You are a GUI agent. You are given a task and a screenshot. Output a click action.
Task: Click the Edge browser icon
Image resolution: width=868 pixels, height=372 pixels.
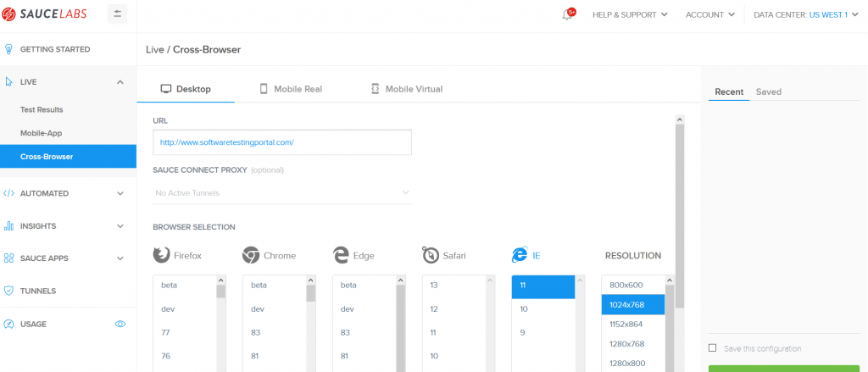tap(341, 255)
